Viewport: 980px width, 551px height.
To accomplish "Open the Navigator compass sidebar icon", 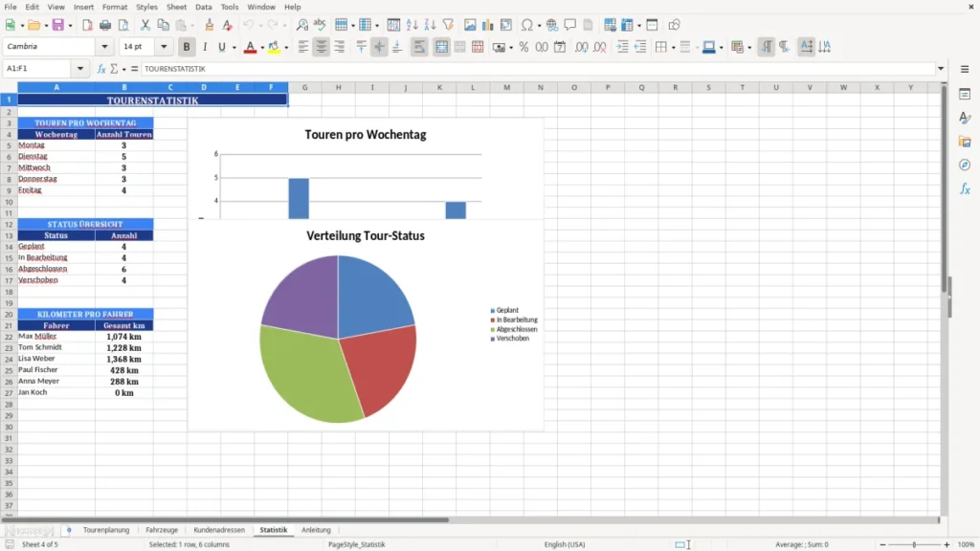I will coord(965,165).
